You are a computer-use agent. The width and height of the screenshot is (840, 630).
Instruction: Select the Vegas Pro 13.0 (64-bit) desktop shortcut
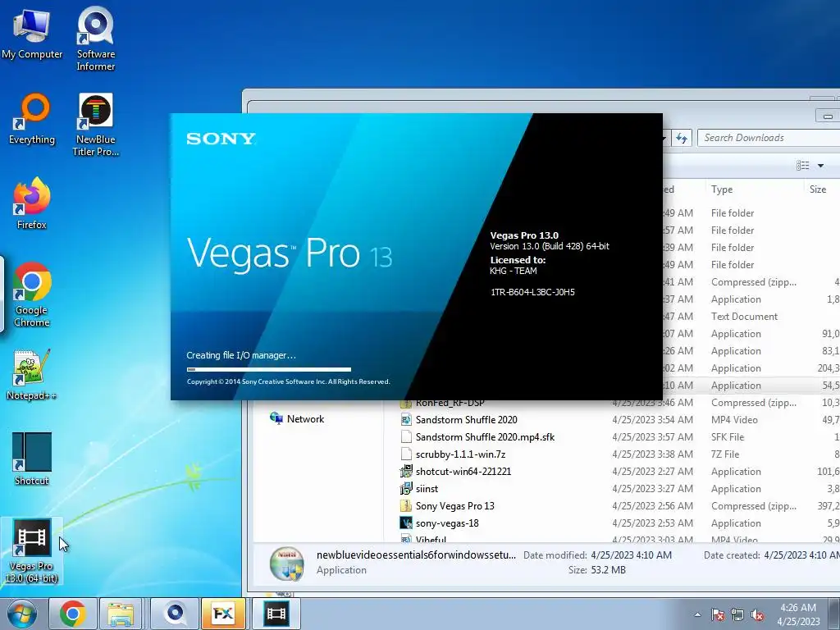[x=32, y=551]
